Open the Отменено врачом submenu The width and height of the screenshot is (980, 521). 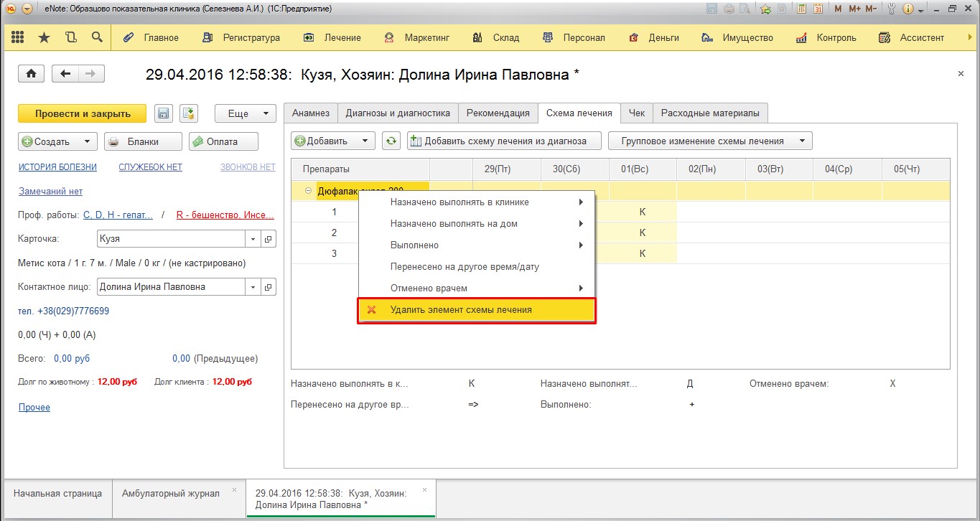[x=477, y=288]
